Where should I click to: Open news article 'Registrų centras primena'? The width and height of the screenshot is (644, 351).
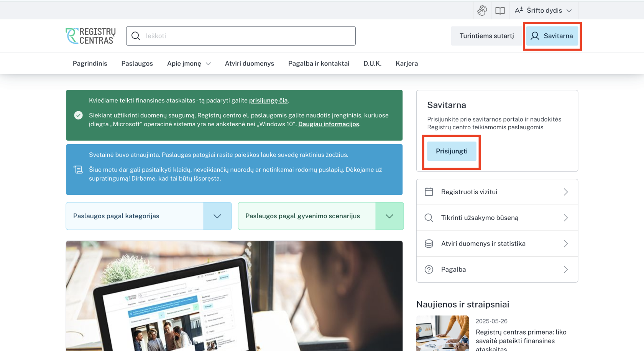point(521,341)
